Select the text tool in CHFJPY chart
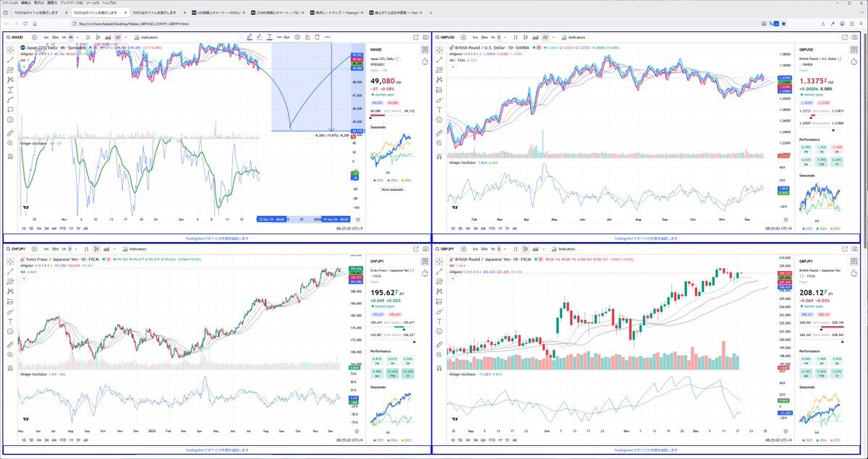 tap(10, 322)
